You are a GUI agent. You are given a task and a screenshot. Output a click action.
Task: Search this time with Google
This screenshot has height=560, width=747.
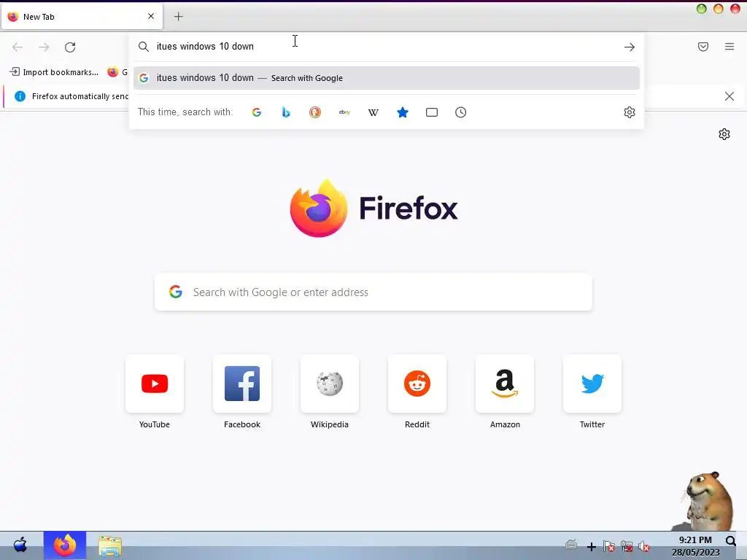pyautogui.click(x=257, y=112)
